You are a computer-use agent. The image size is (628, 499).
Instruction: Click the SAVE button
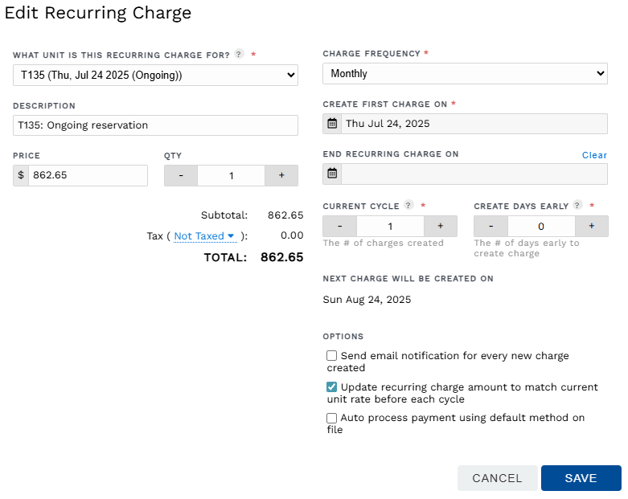point(581,478)
